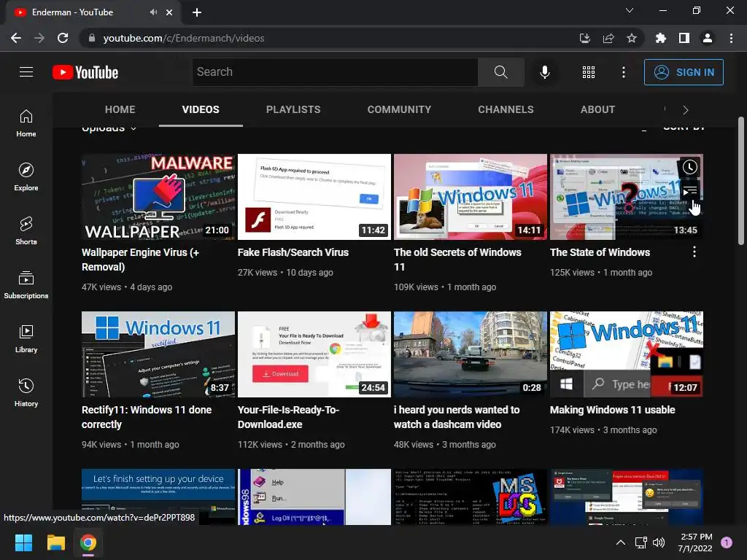
Task: Open Making Windows 11 usable title
Action: point(612,410)
